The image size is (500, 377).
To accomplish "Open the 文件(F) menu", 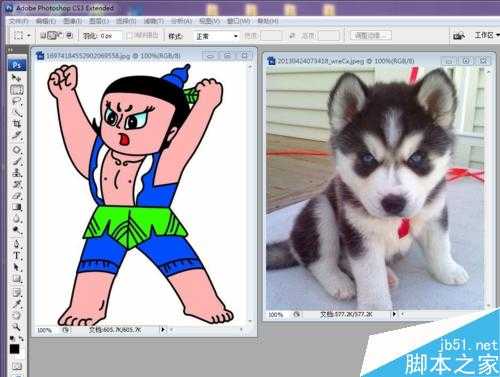I will (x=18, y=21).
